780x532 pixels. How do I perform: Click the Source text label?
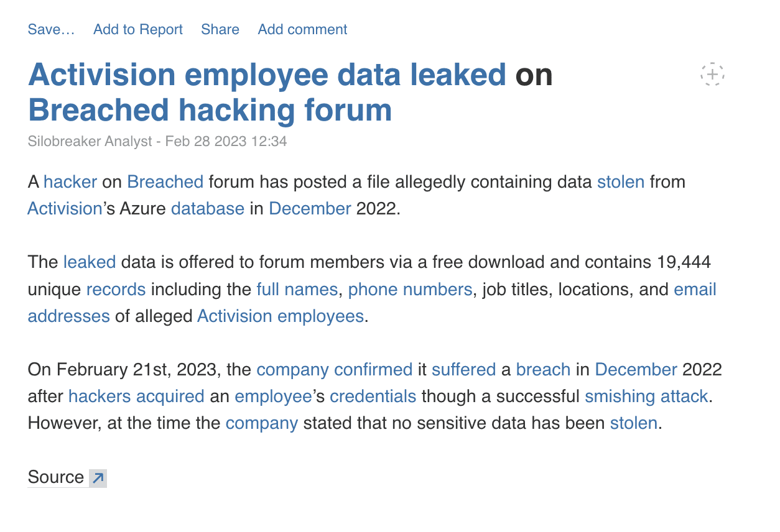(56, 477)
